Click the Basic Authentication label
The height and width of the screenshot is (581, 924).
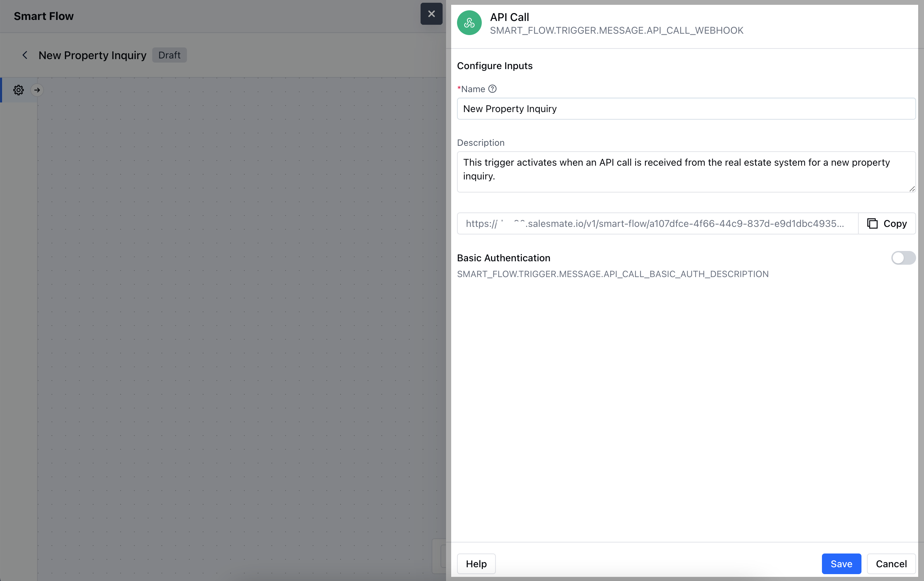(x=503, y=258)
